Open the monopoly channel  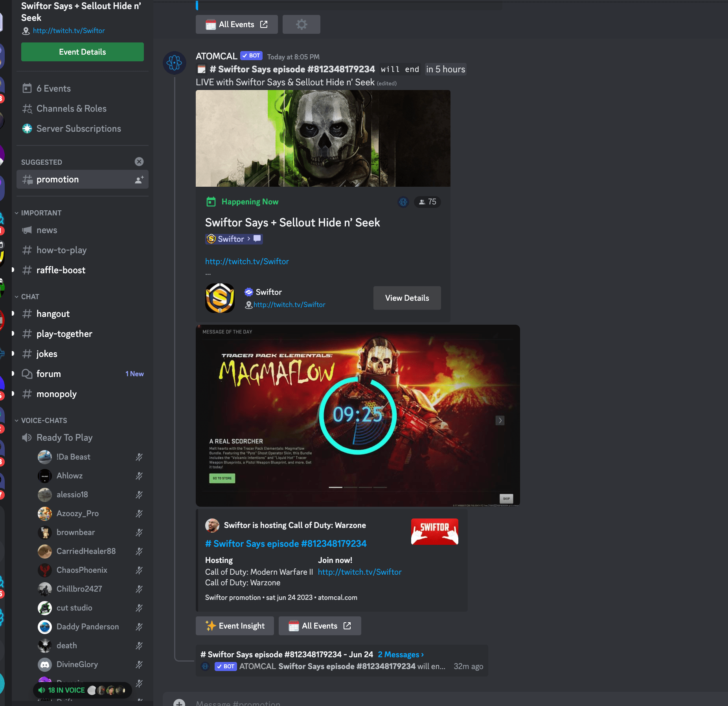point(83,394)
